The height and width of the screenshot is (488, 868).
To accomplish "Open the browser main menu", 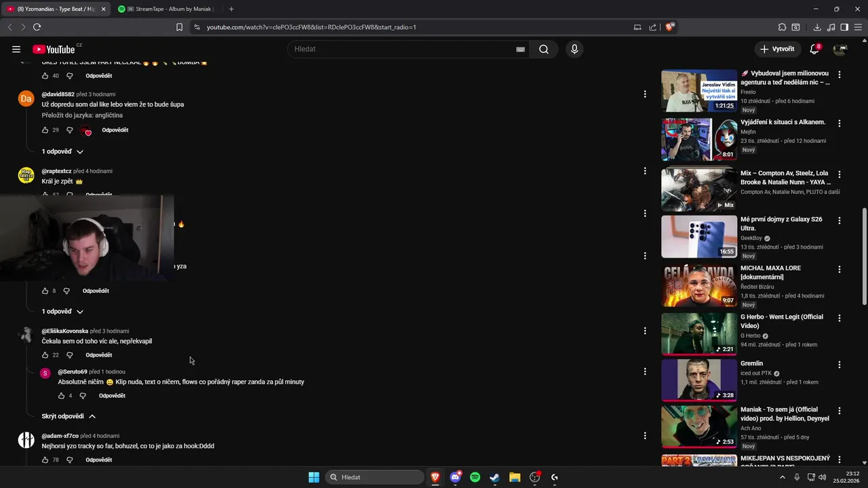I will tap(858, 27).
